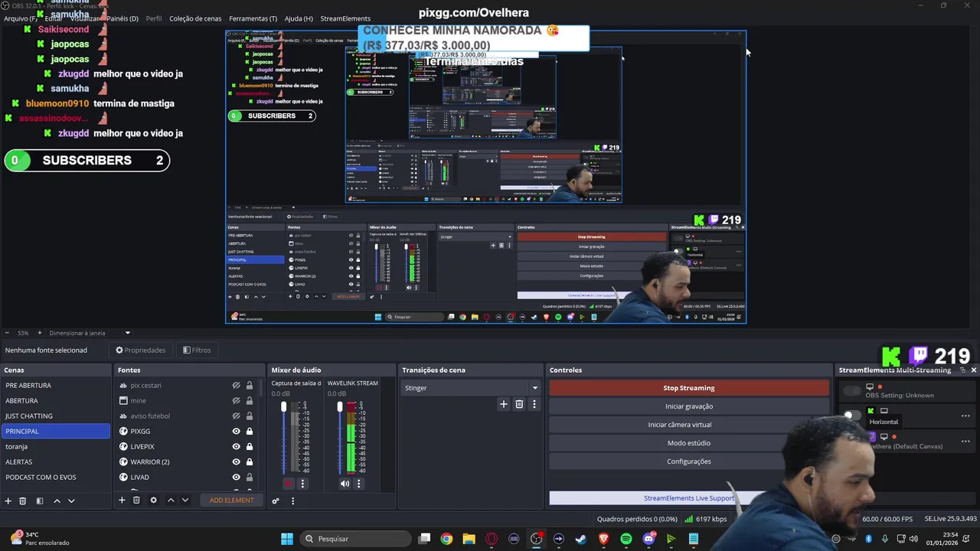
Task: Toggle the OBS Setting Unknown output switch
Action: pyautogui.click(x=851, y=391)
